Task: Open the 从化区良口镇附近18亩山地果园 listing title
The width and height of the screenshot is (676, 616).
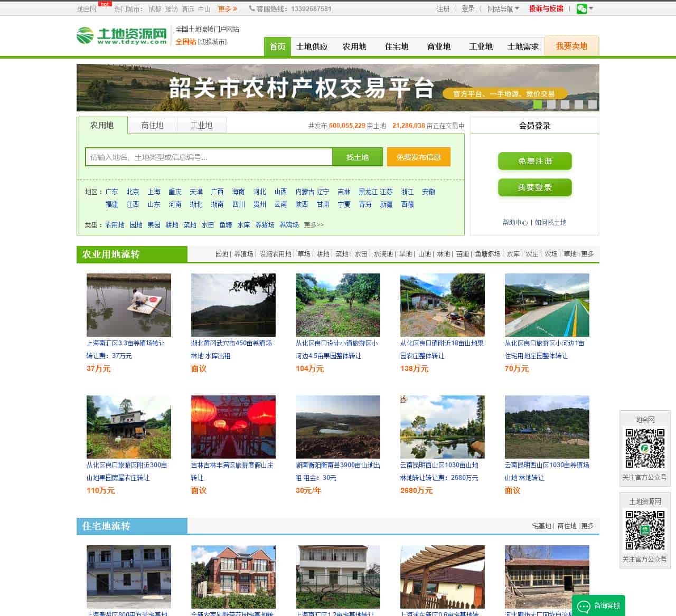Action: tap(442, 349)
